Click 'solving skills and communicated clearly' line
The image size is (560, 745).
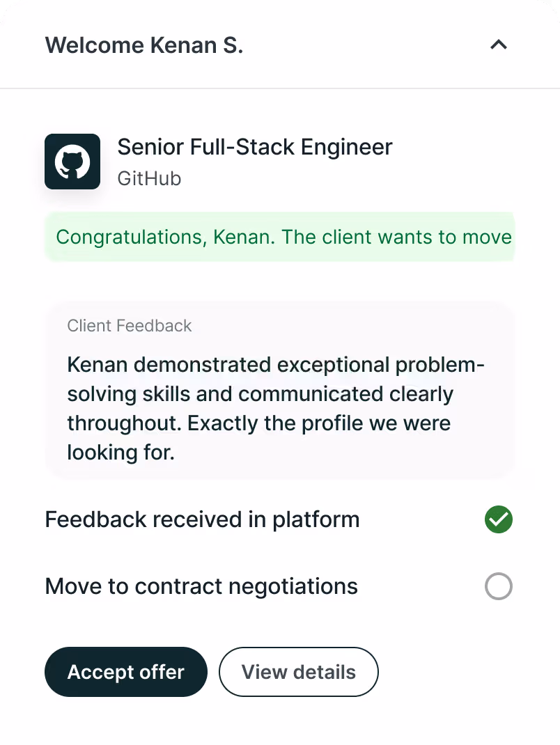(260, 394)
